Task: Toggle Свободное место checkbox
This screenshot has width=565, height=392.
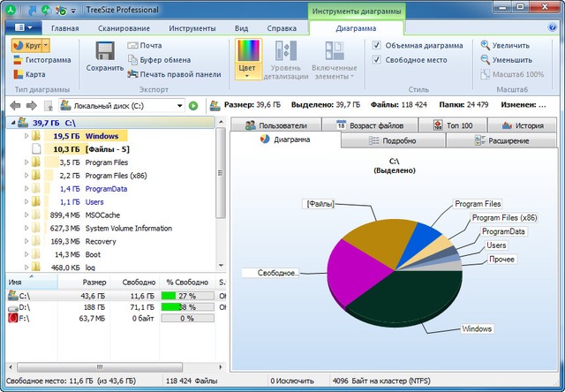Action: [377, 59]
